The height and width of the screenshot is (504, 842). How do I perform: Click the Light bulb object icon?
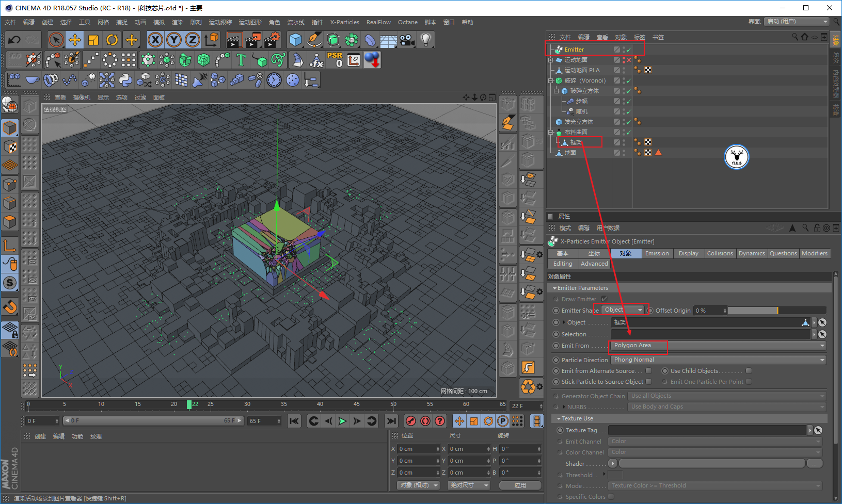click(x=425, y=40)
